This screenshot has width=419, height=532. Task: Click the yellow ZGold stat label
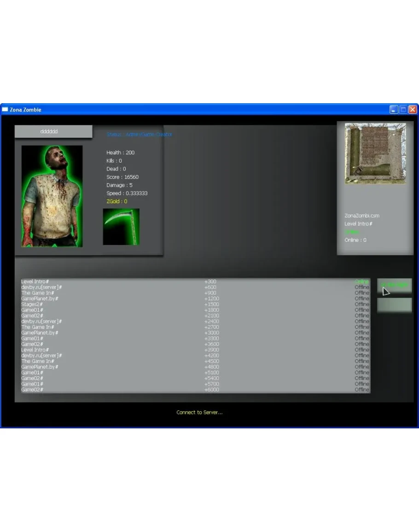pos(116,201)
